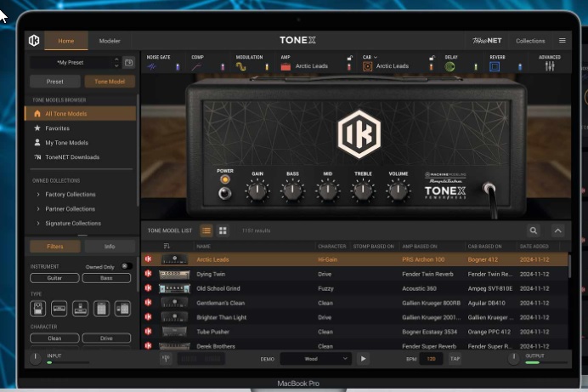Switch Tone Model List to list view
The image size is (588, 392).
point(206,230)
